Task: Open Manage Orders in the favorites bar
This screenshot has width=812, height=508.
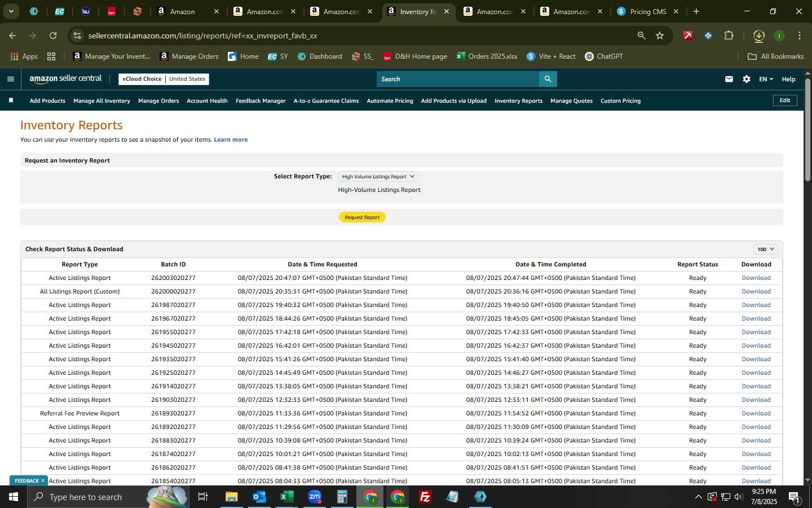Action: click(x=158, y=101)
